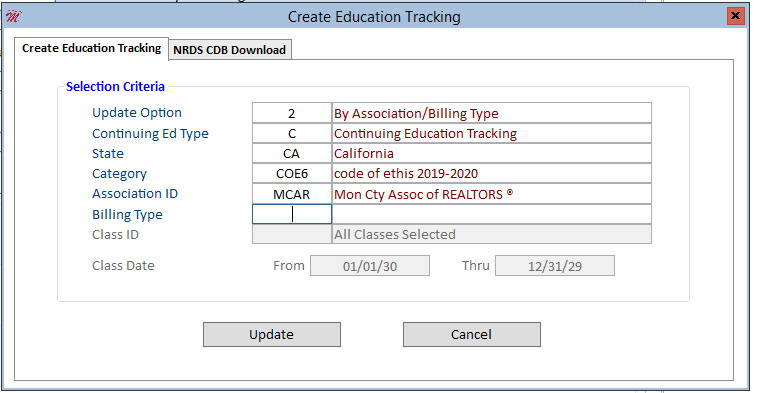Click the Category field containing COE6

[x=292, y=173]
